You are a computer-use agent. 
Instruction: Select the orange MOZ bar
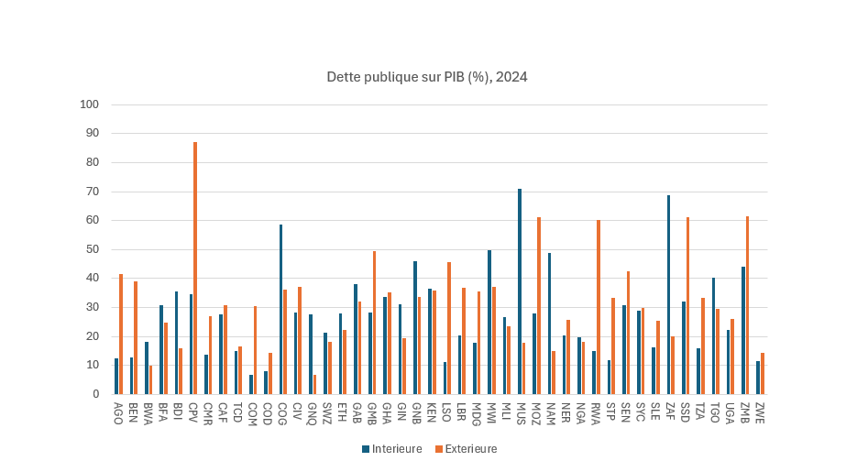point(539,305)
